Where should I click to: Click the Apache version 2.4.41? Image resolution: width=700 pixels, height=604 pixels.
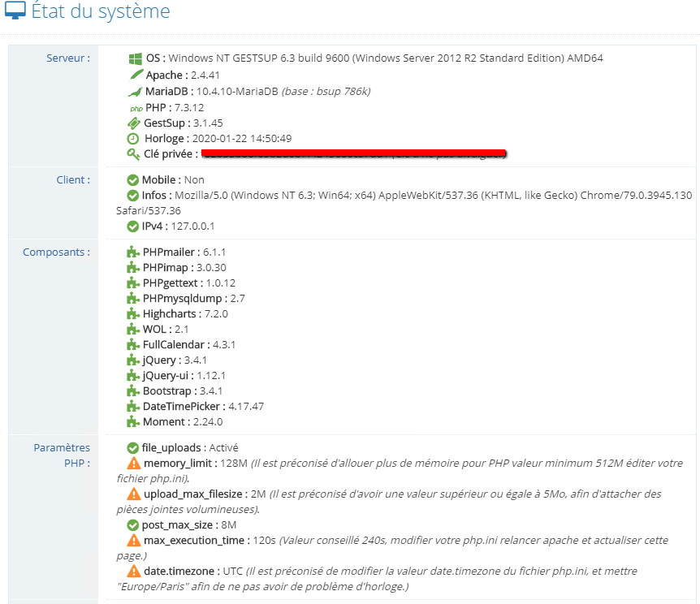click(x=205, y=75)
